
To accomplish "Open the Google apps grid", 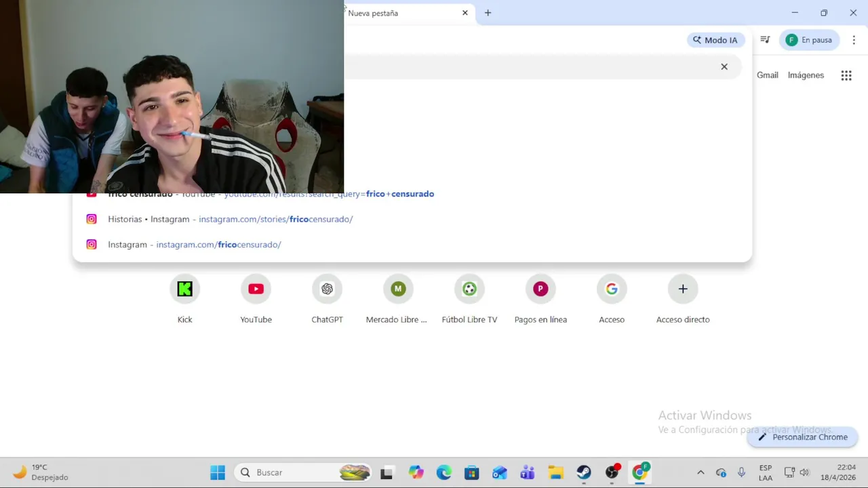I will pos(846,75).
